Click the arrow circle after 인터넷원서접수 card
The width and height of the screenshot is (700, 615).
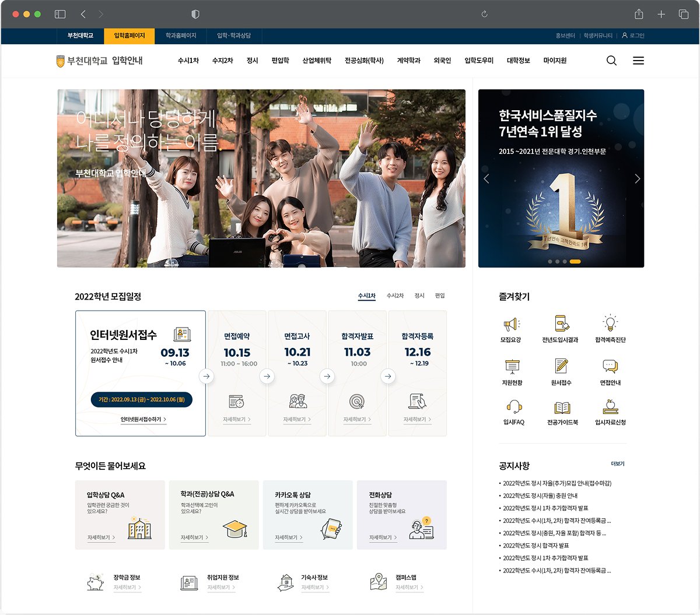pyautogui.click(x=206, y=377)
